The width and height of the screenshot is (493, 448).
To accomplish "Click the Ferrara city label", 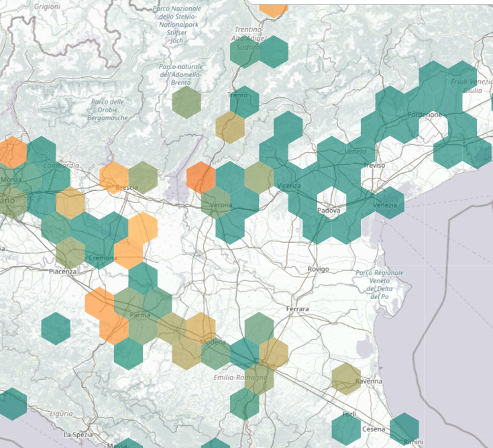I will [x=297, y=309].
